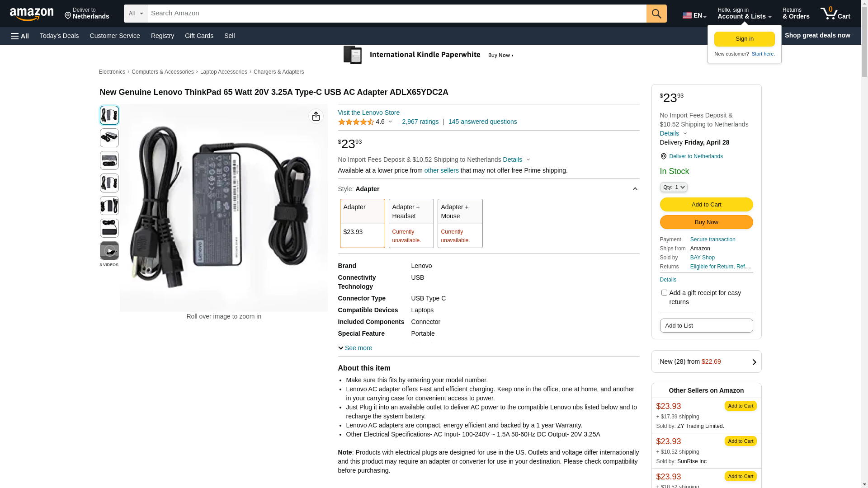This screenshot has height=488, width=868.
Task: Open the shopping cart icon
Action: [835, 14]
